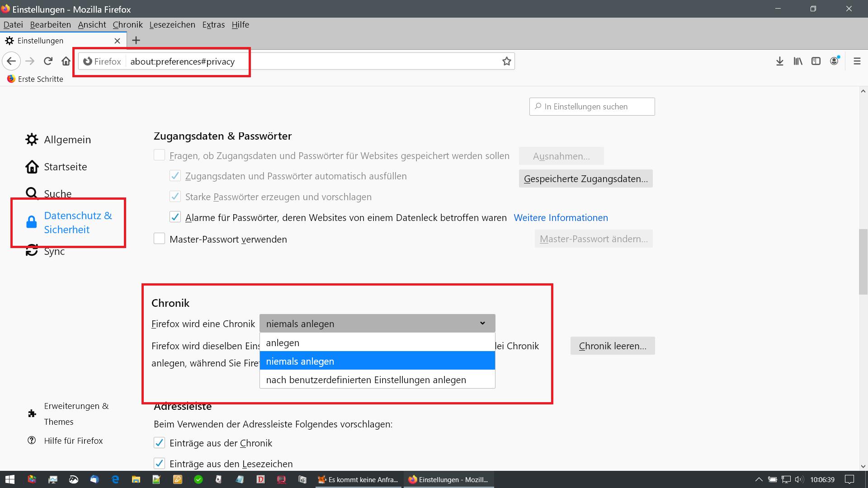868x488 pixels.
Task: Open the Lesezeichen menu
Action: click(x=172, y=24)
